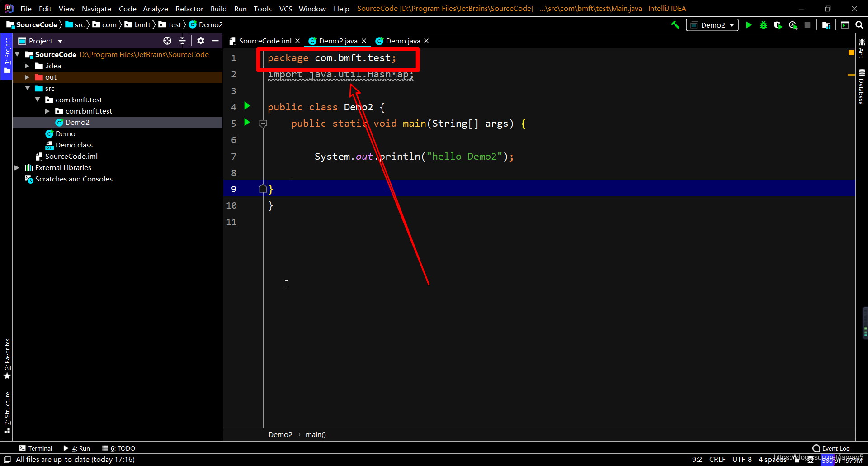This screenshot has width=868, height=466.
Task: Click the bmft breadcrumb in navigation bar
Action: [x=137, y=25]
